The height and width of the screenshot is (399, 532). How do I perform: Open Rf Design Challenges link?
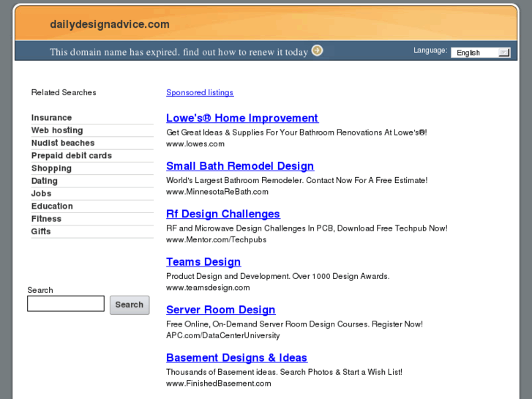coord(223,214)
